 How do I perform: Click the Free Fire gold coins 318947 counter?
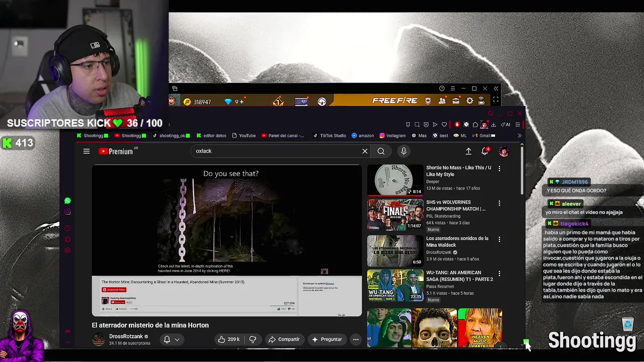[x=197, y=102]
